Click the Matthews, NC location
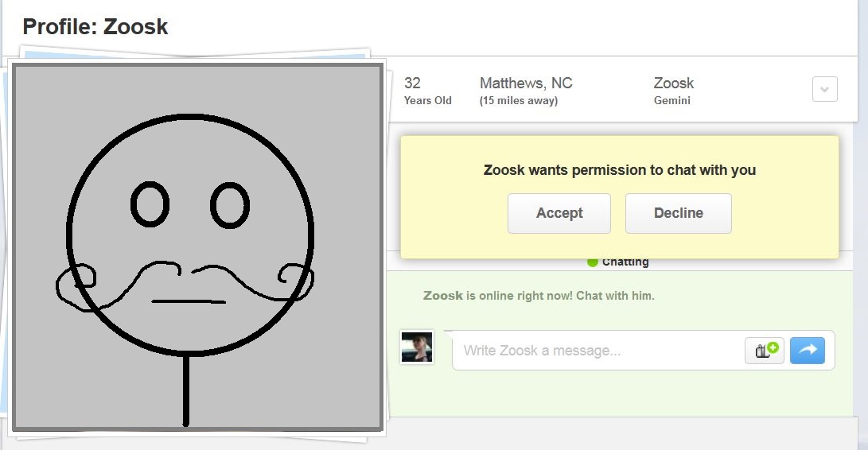Screen dimensions: 868x450 [x=526, y=83]
